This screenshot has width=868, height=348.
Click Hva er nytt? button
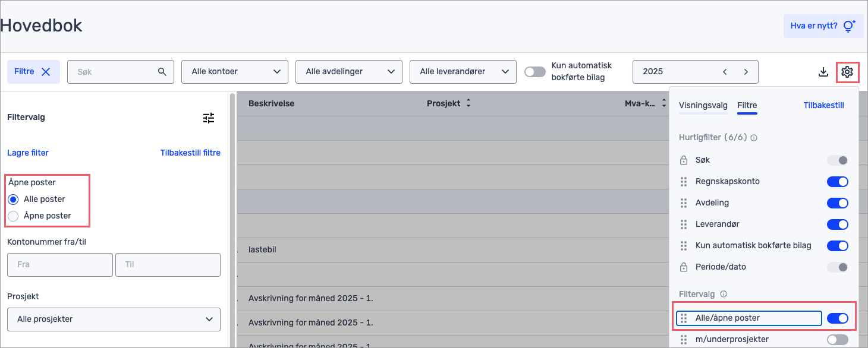pos(823,26)
